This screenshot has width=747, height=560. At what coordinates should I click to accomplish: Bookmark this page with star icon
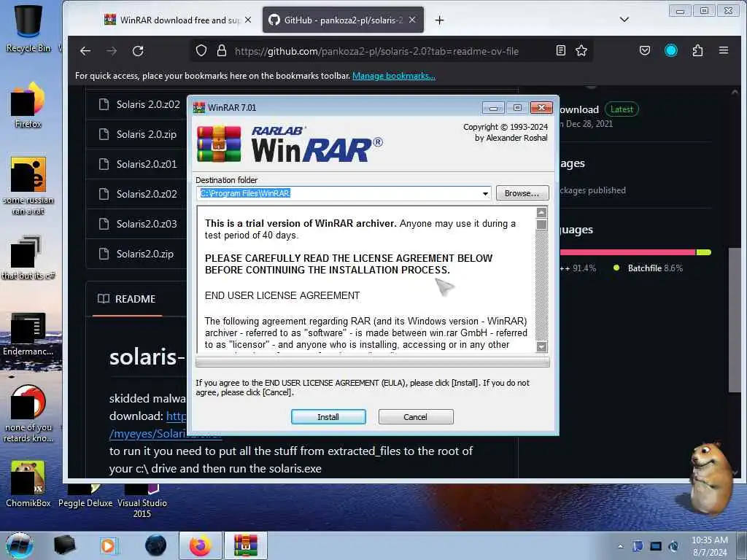(x=581, y=50)
